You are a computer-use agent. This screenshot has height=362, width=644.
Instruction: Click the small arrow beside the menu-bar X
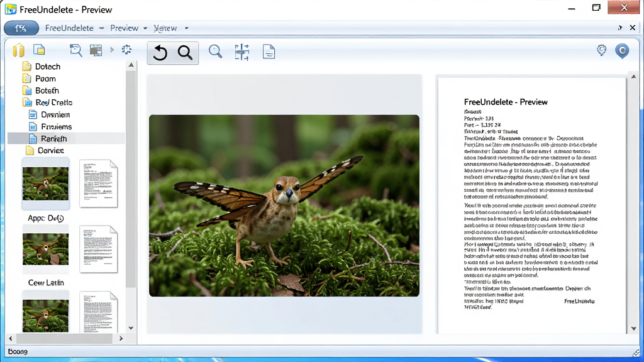click(619, 28)
